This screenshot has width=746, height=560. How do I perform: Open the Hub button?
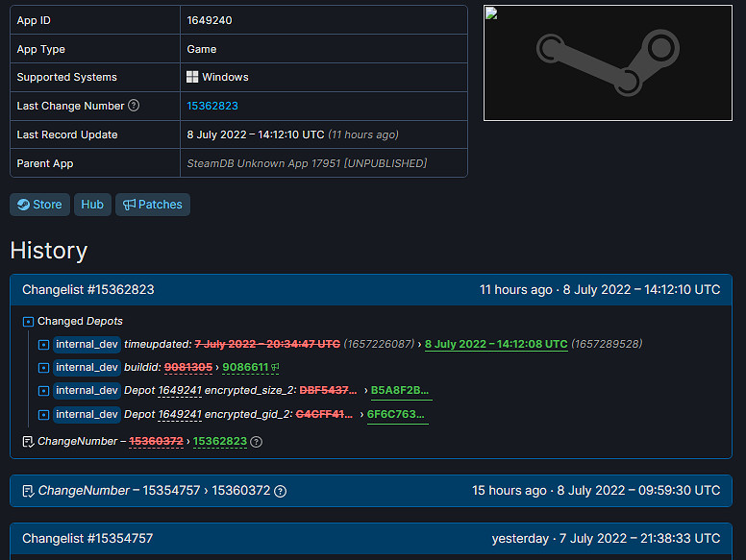click(92, 205)
